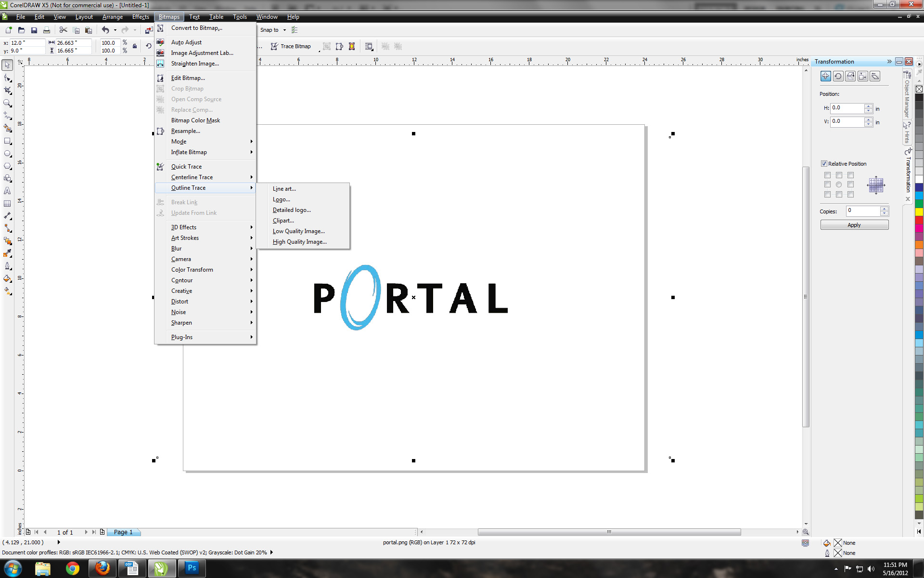
Task: Select the Zoom tool in toolbox
Action: point(7,103)
